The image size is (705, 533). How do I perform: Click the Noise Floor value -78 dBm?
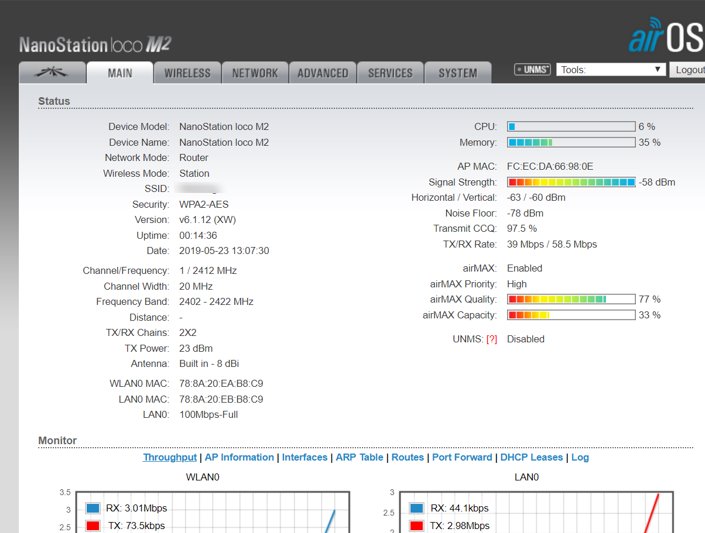coord(525,213)
